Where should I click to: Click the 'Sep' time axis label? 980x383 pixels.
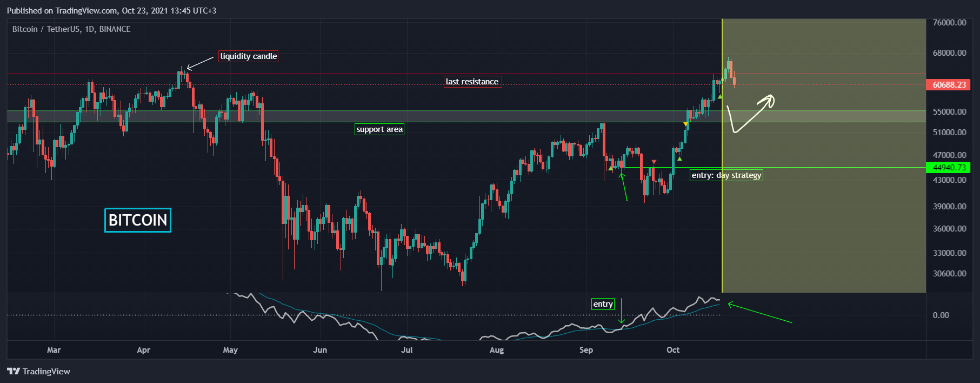coord(586,350)
